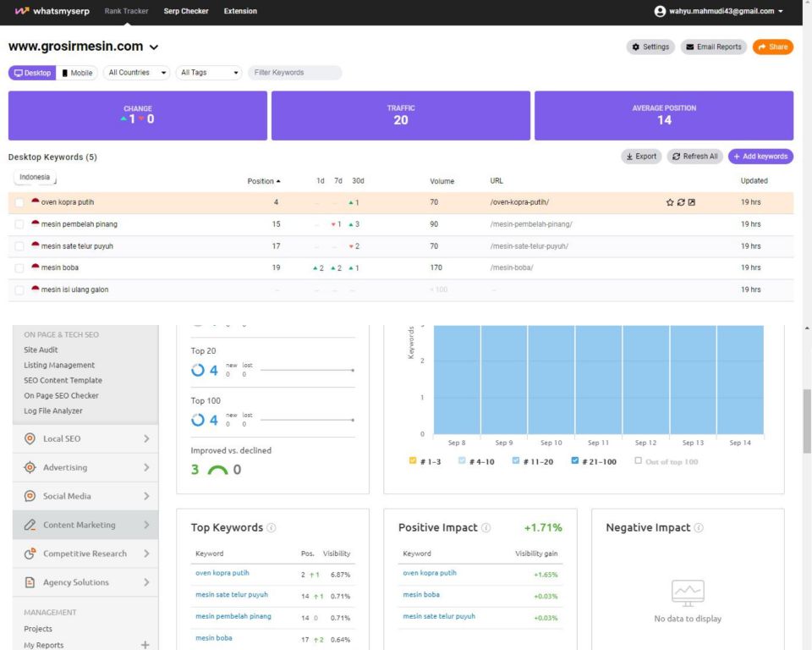Click the Top 20 donut chart icon
Viewport: 812px width, 650px height.
click(x=198, y=370)
